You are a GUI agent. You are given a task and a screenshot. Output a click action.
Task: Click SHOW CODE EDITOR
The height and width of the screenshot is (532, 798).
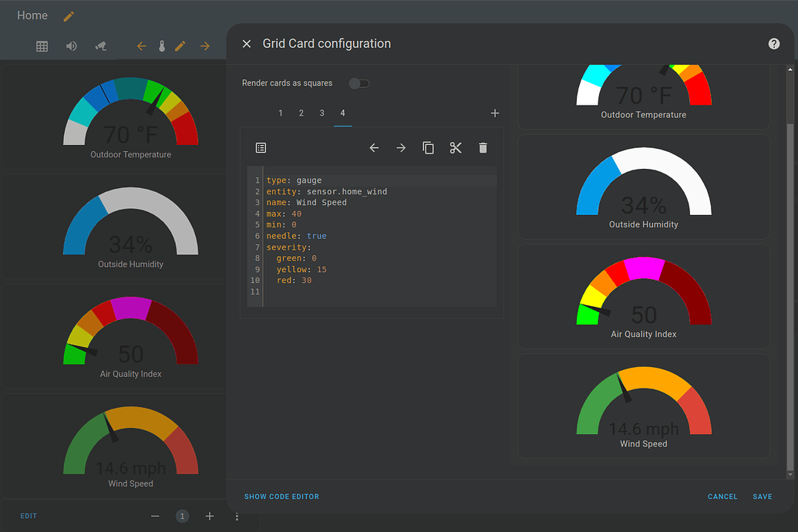[281, 497]
